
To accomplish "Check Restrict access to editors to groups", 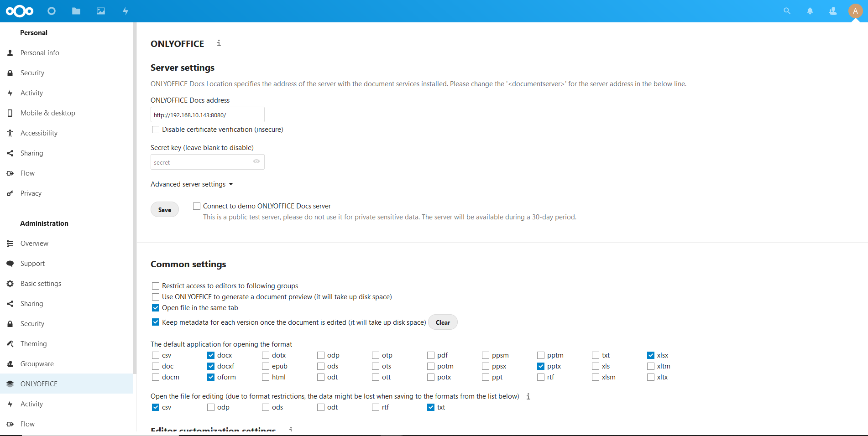I will click(x=156, y=286).
